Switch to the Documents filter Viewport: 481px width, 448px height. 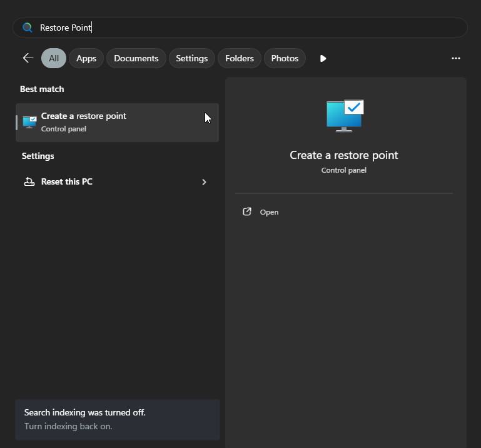[136, 58]
